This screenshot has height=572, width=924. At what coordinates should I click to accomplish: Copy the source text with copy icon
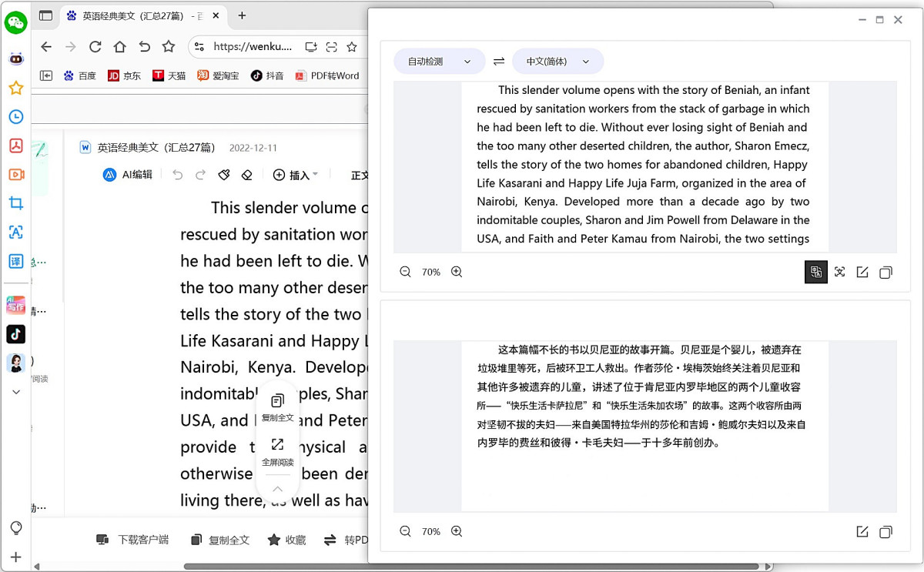pyautogui.click(x=885, y=272)
